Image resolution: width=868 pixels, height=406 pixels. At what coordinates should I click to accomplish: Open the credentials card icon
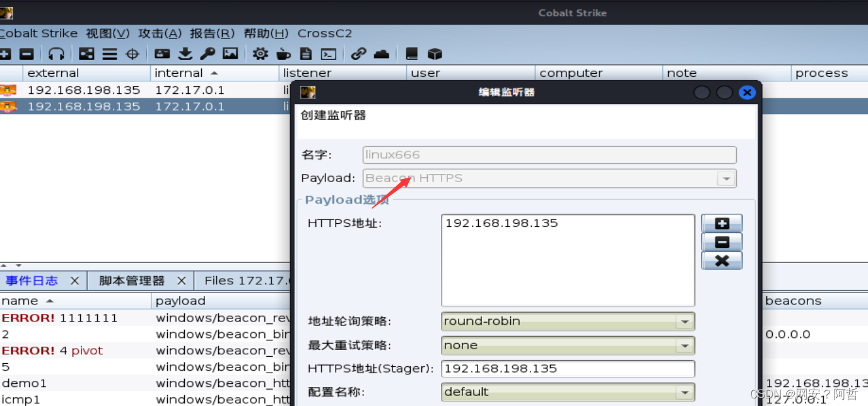tap(163, 54)
